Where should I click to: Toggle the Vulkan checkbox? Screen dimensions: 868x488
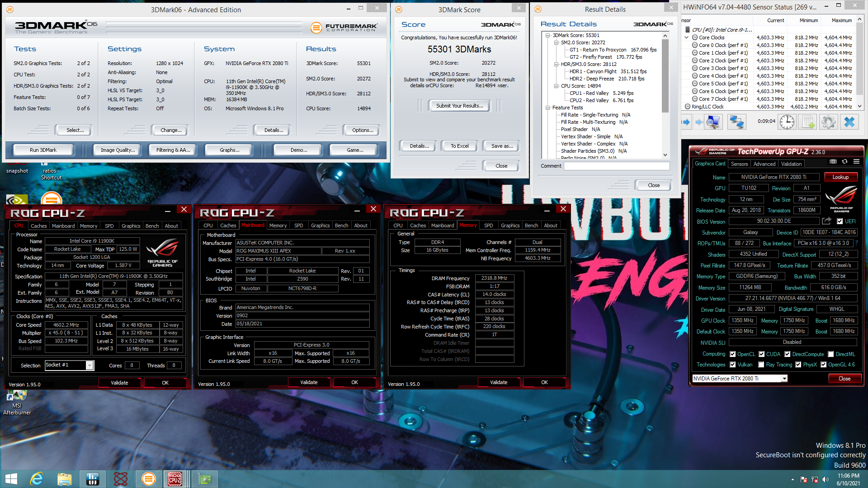[x=732, y=365]
